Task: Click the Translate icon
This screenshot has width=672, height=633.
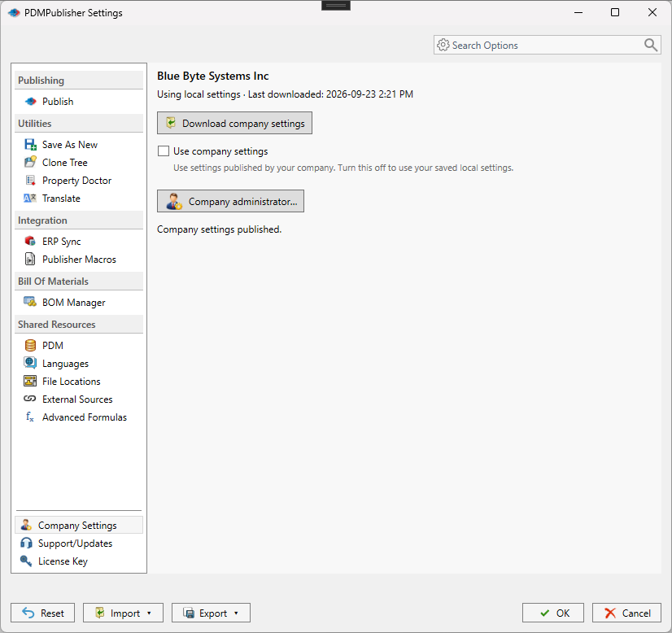Action: [x=30, y=198]
